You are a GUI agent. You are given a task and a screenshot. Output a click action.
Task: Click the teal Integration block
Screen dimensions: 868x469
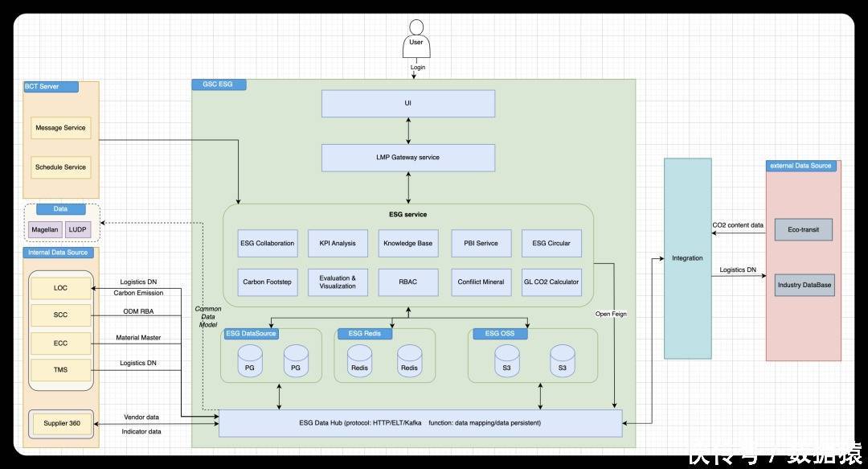coord(687,258)
